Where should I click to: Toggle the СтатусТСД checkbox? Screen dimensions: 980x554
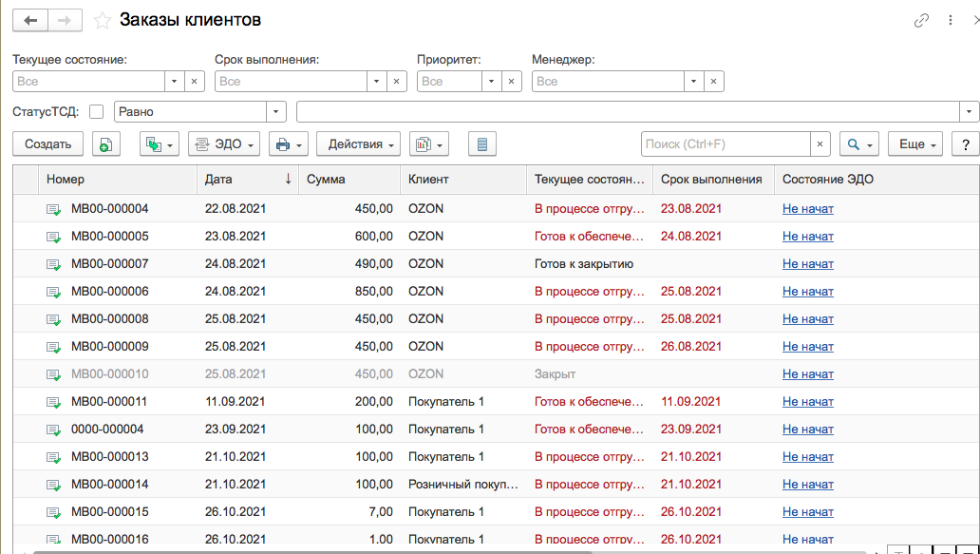coord(96,112)
